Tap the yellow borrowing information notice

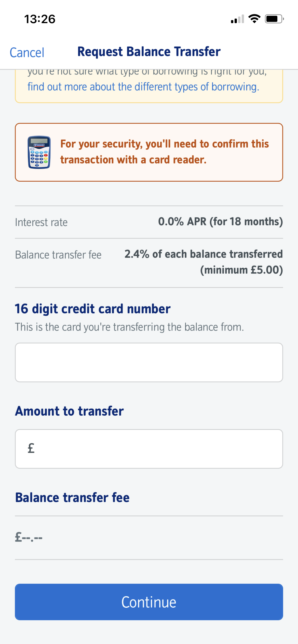tap(149, 86)
